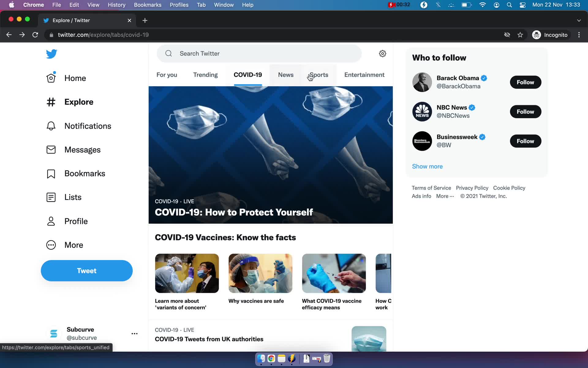Image resolution: width=588 pixels, height=368 pixels.
Task: Open Terms of Service link
Action: [x=431, y=188]
